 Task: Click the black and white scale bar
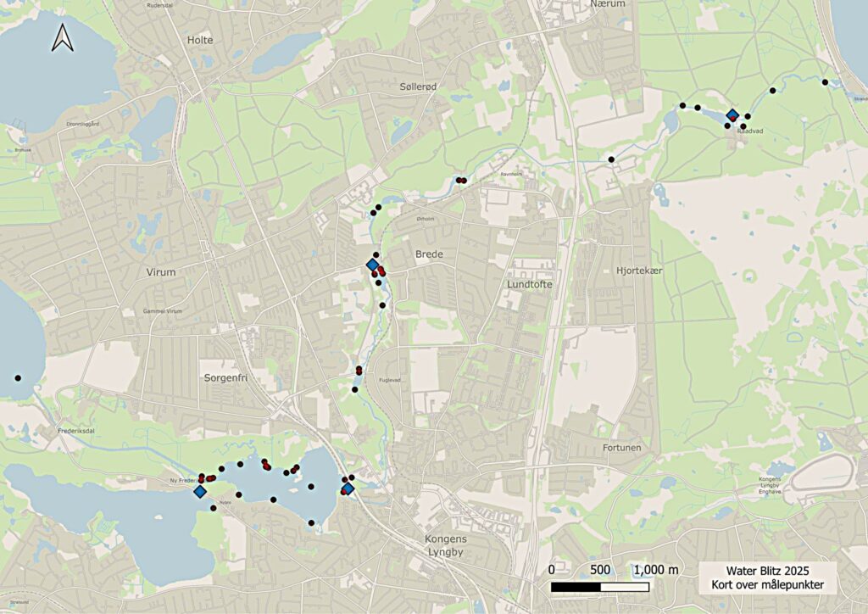(x=600, y=586)
